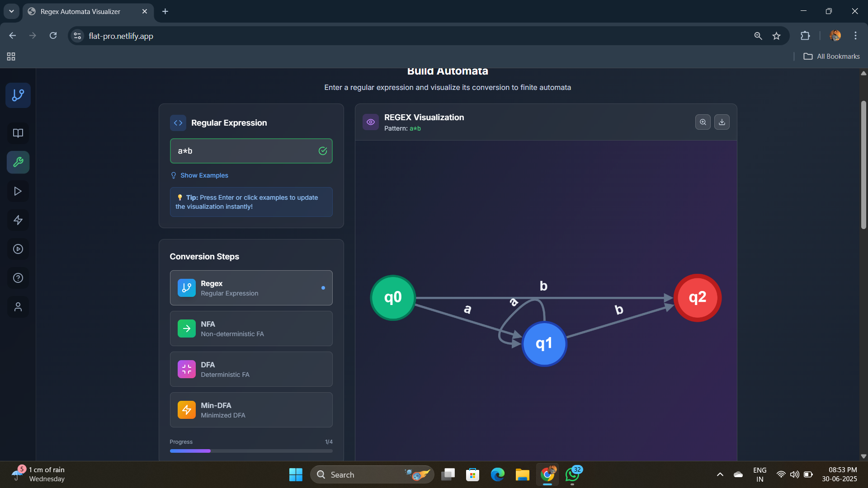Click the circled play sidebar icon
868x488 pixels.
[18, 249]
